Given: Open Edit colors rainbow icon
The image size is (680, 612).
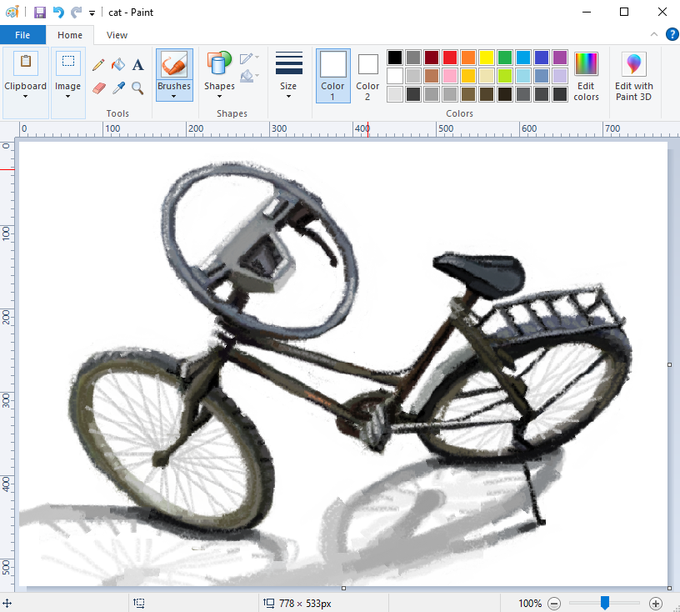Looking at the screenshot, I should click(586, 64).
